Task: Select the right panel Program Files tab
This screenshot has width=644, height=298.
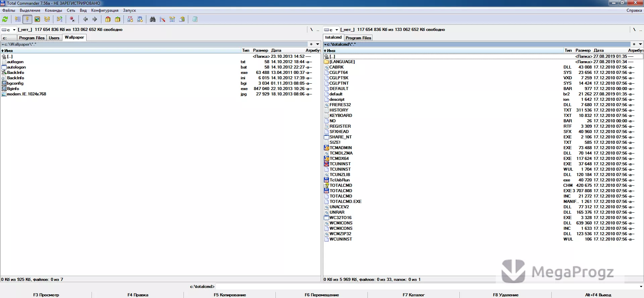Action: click(358, 38)
